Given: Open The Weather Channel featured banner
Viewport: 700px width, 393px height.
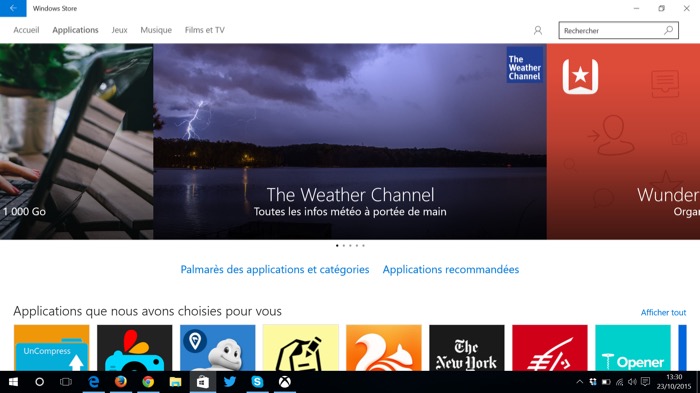Looking at the screenshot, I should pyautogui.click(x=350, y=142).
